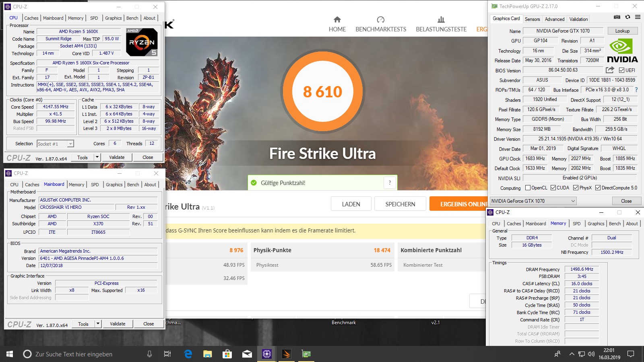The height and width of the screenshot is (362, 644).
Task: Click the CPU-Z Model field CROSSHAIR VI HERO
Action: pyautogui.click(x=77, y=207)
